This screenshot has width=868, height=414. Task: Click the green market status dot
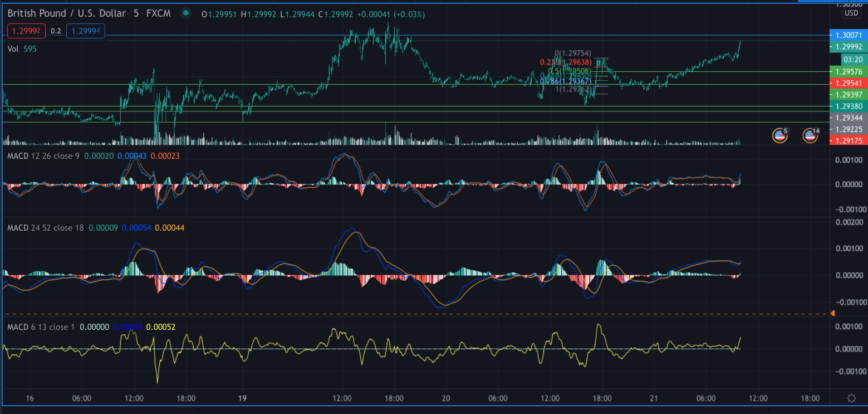(x=185, y=14)
